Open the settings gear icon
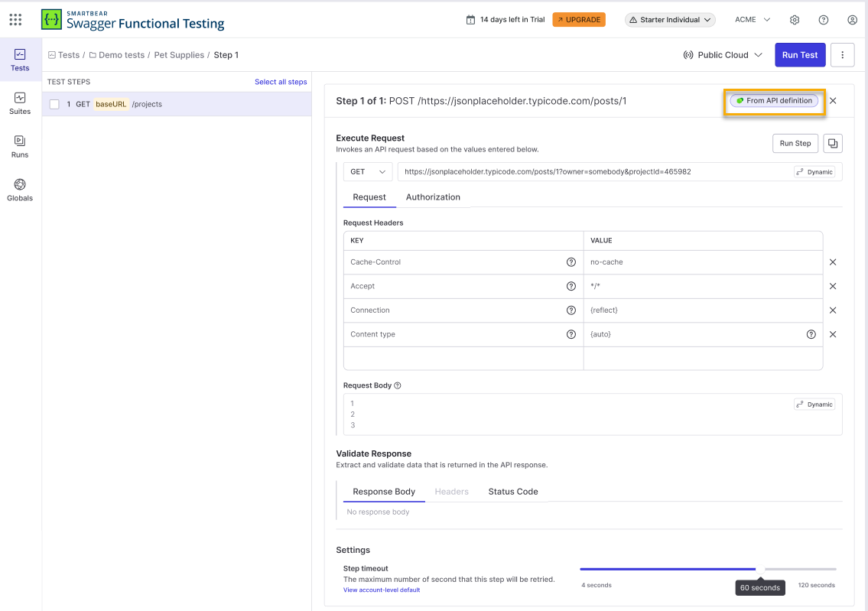The height and width of the screenshot is (611, 868). coord(795,19)
